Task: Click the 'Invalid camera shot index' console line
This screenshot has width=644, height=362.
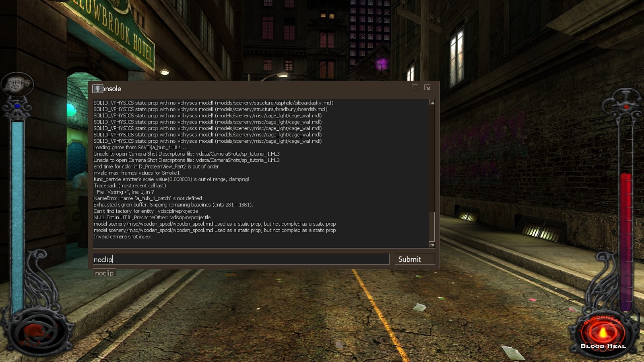Action: [x=122, y=237]
